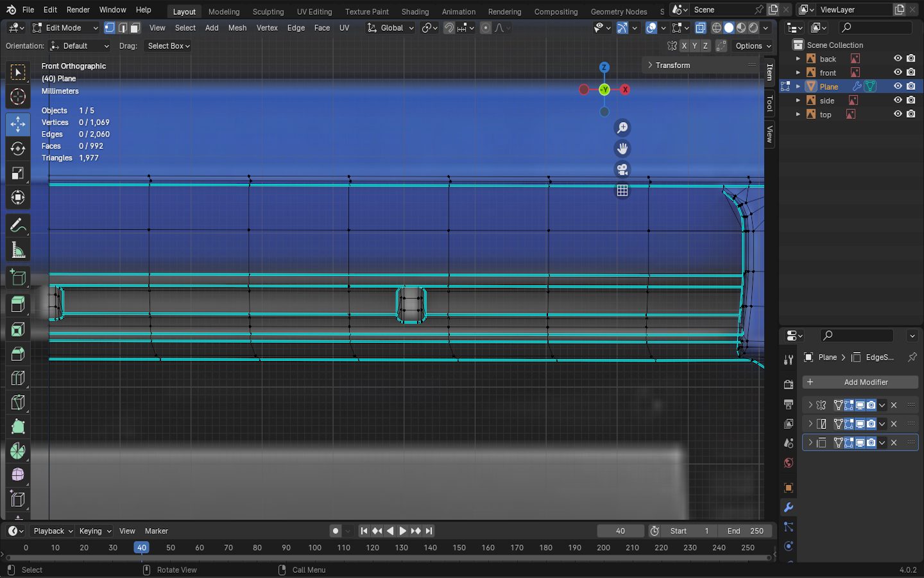Open the Render menu
This screenshot has height=578, width=924.
[x=78, y=10]
